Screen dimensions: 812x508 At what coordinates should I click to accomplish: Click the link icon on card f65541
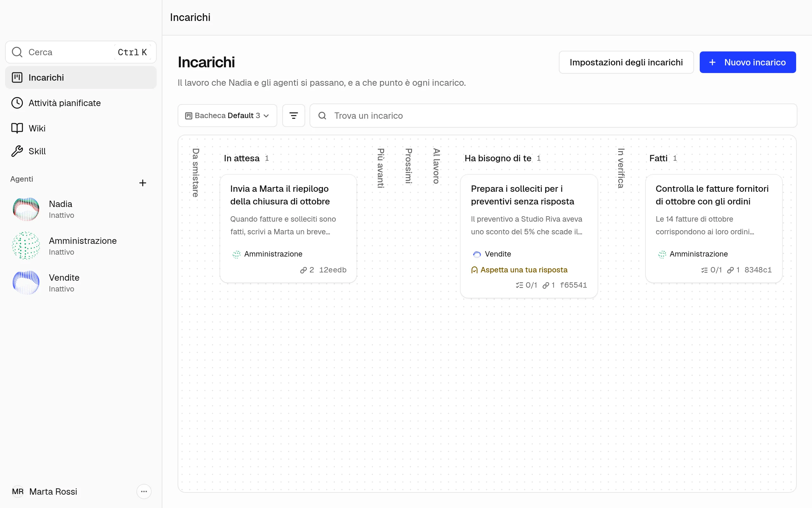click(x=546, y=285)
